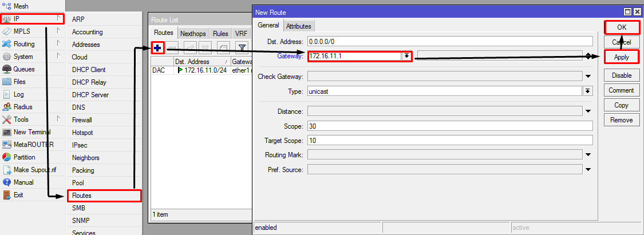The height and width of the screenshot is (235, 644).
Task: Open Radius from the sidebar
Action: (32, 106)
